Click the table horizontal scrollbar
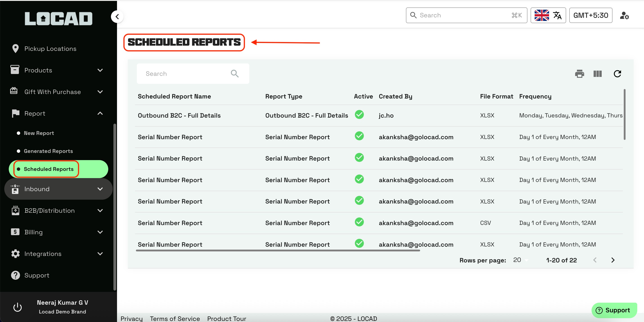This screenshot has height=322, width=644. pyautogui.click(x=277, y=250)
